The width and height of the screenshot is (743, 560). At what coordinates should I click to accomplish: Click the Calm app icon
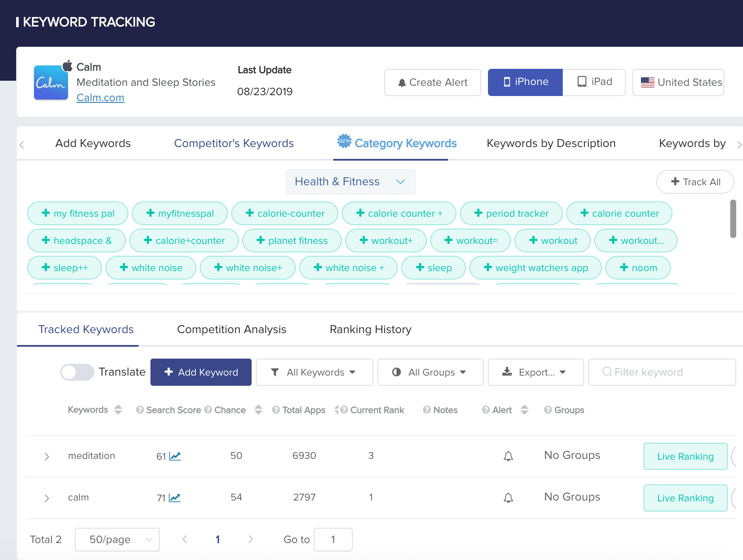51,82
